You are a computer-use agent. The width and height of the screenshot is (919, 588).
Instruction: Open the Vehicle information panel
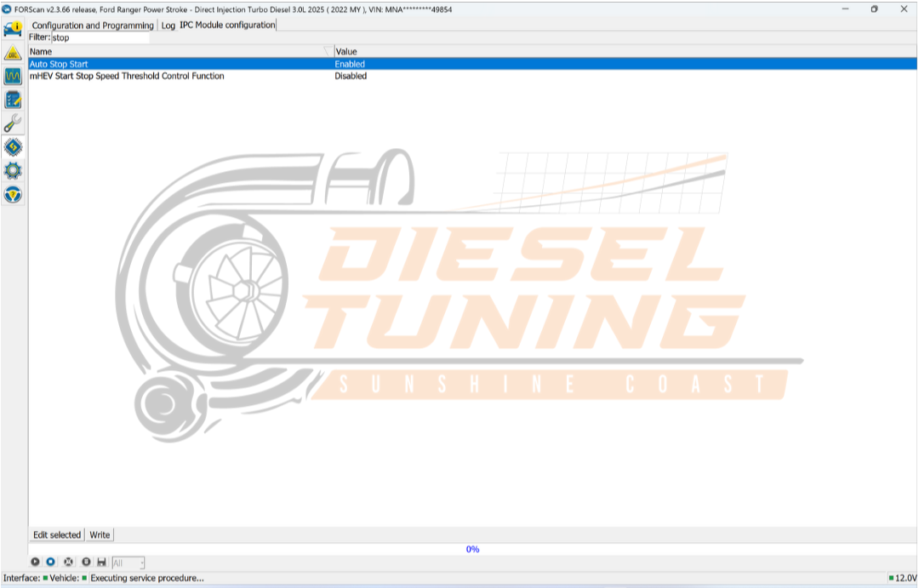tap(12, 29)
